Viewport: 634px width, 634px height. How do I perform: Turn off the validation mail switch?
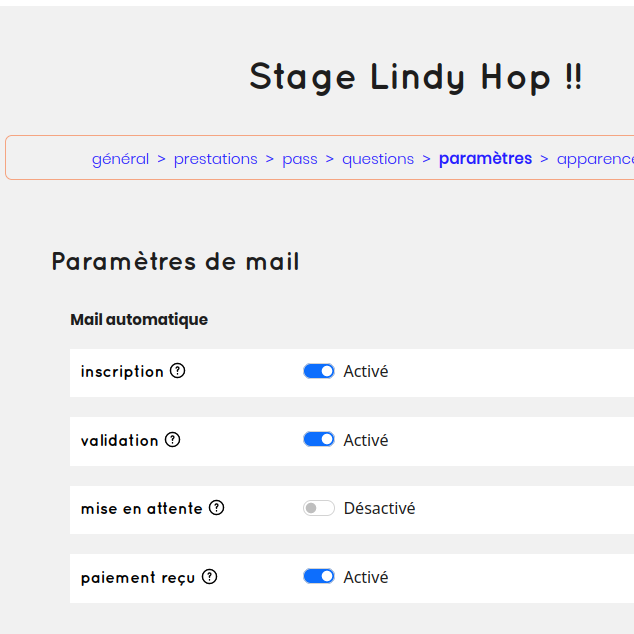click(319, 440)
